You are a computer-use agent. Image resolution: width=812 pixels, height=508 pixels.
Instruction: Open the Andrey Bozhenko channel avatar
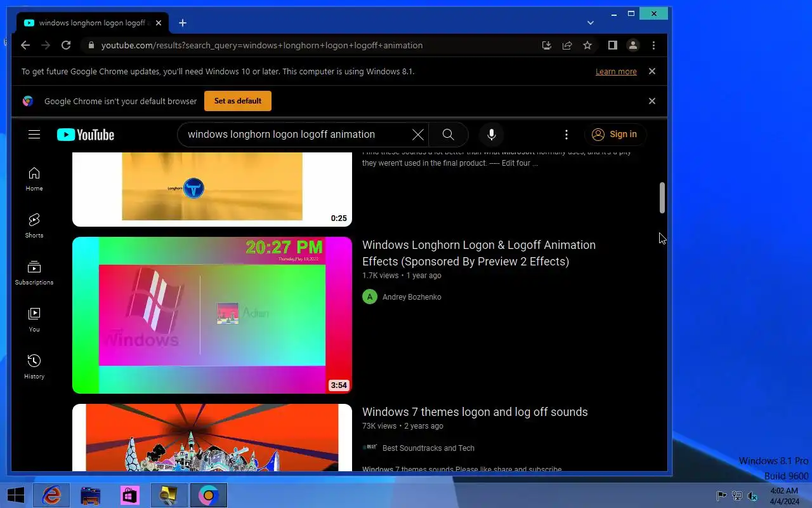(x=370, y=297)
